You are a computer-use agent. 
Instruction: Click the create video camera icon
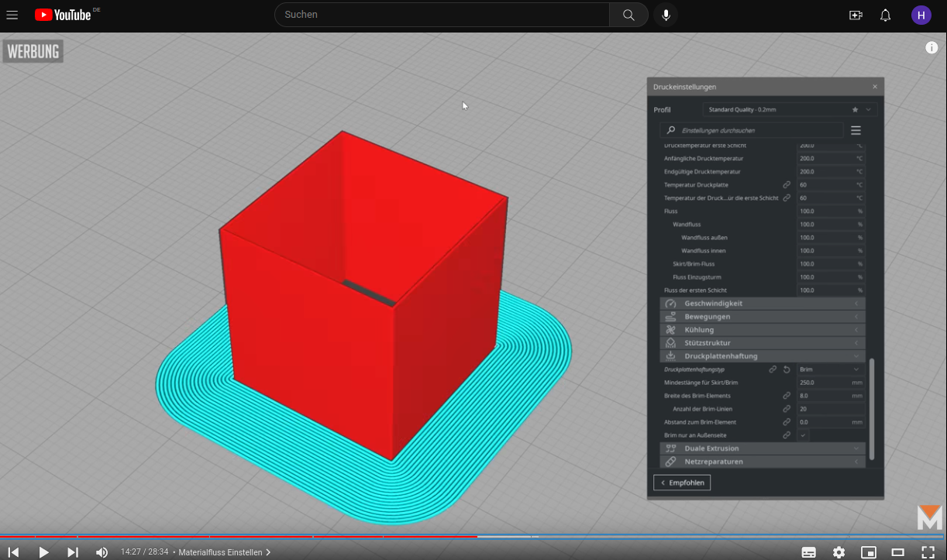[856, 15]
